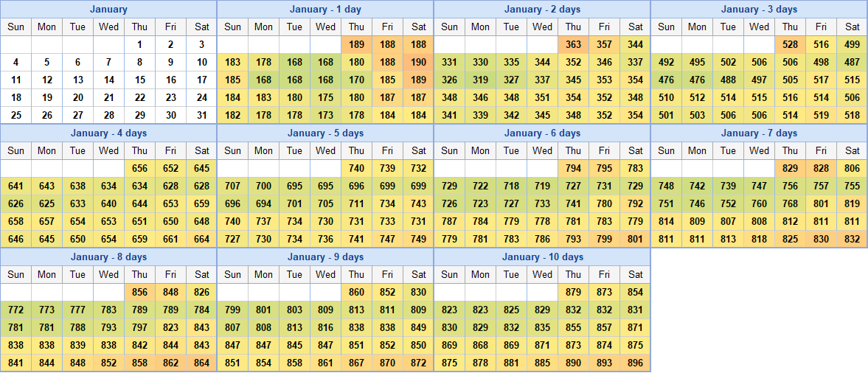
Task: Select the orange 190 cell in January - 1 day
Action: [x=418, y=62]
